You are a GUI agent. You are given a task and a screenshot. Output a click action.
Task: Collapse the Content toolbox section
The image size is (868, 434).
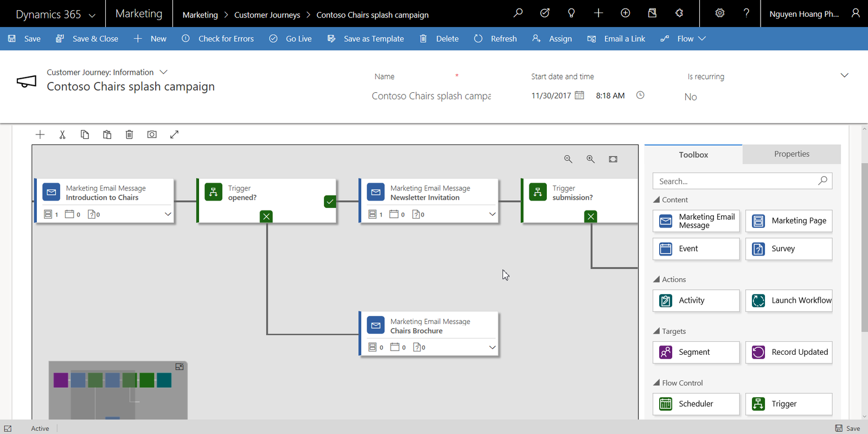(x=656, y=200)
